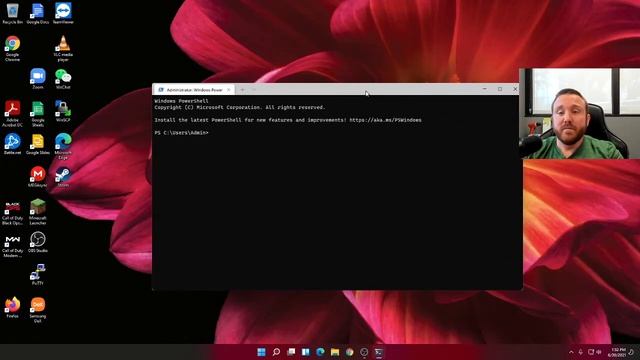Close the Administrator PowerShell tab

[x=229, y=89]
